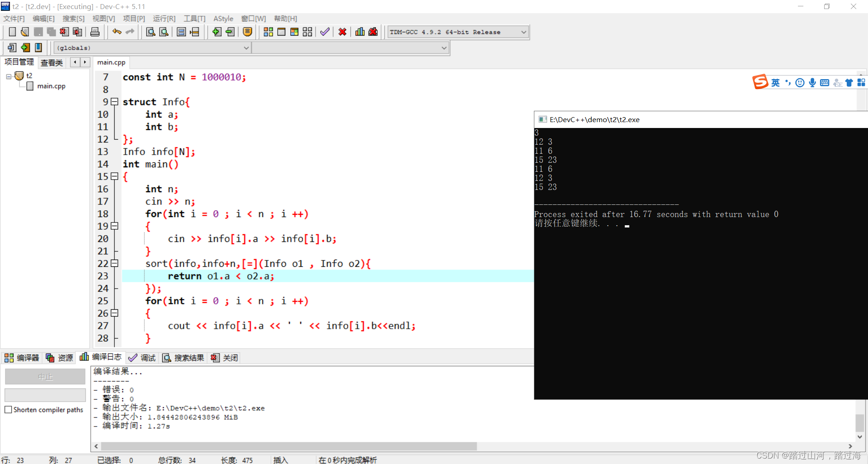Click the Add to project green plus icon
868x464 pixels.
[x=217, y=32]
